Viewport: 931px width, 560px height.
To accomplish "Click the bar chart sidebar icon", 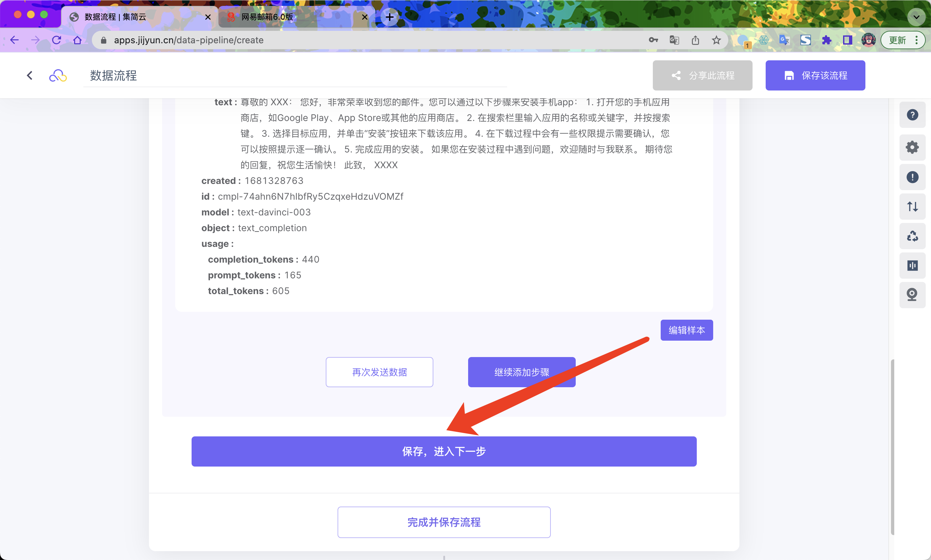I will [912, 266].
